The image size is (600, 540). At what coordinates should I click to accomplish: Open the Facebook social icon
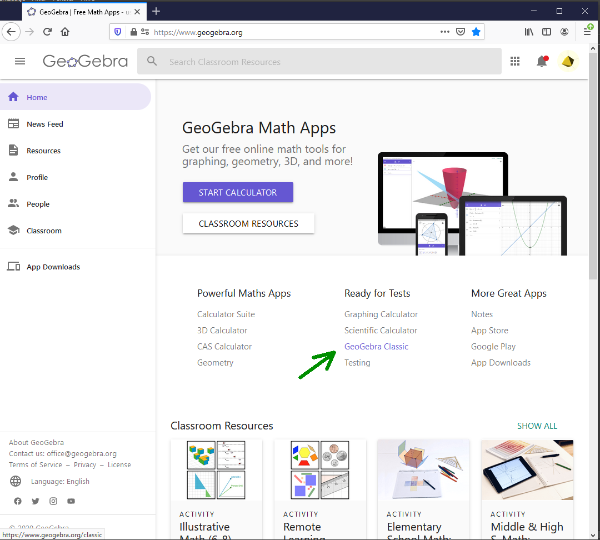coord(18,501)
